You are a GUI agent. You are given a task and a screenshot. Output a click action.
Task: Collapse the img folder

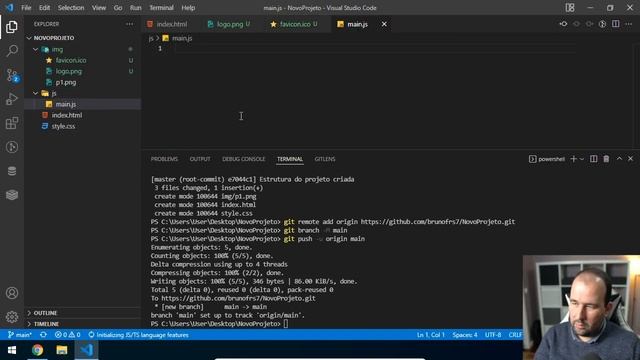[x=36, y=49]
